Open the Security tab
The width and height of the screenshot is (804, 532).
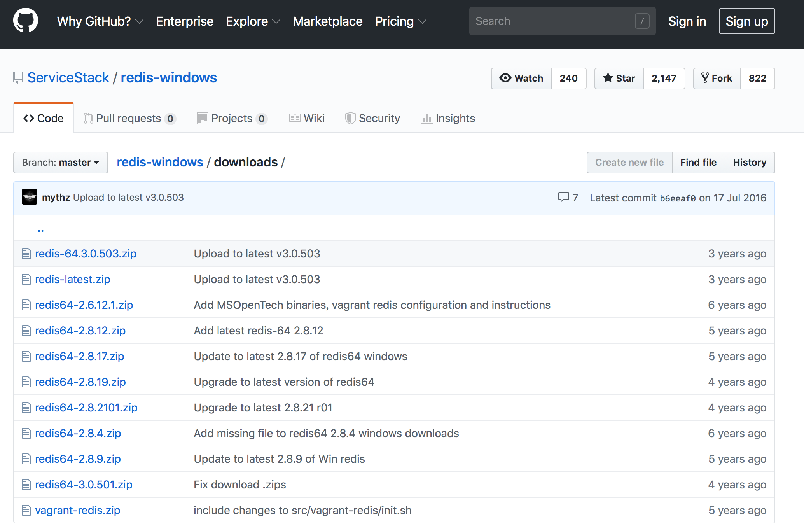pos(372,118)
